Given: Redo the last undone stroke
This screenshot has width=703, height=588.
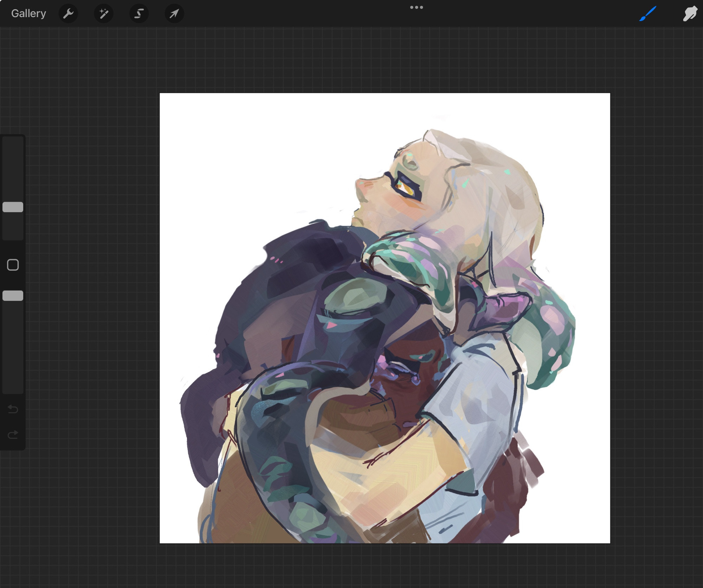Looking at the screenshot, I should point(13,435).
